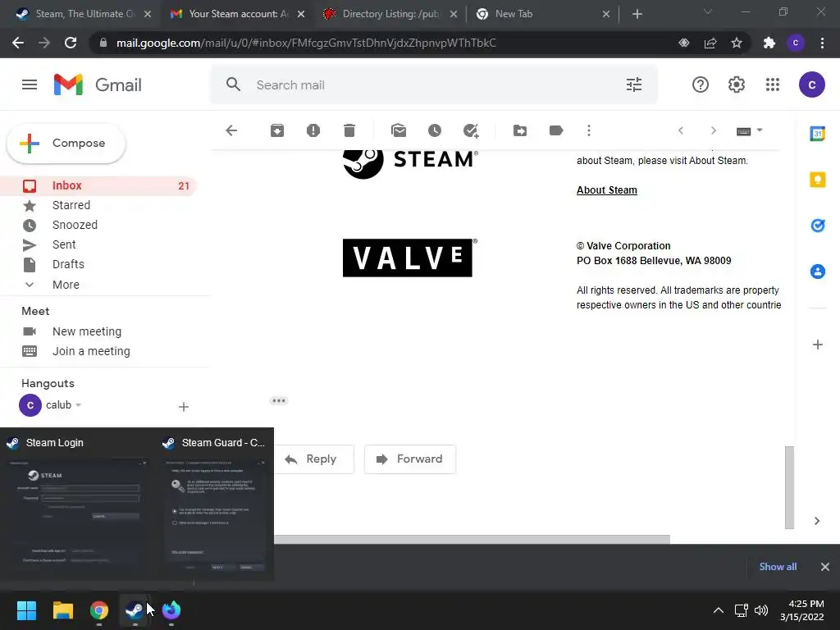The width and height of the screenshot is (840, 630).
Task: Switch to Directory Listing browser tab
Action: pos(390,14)
